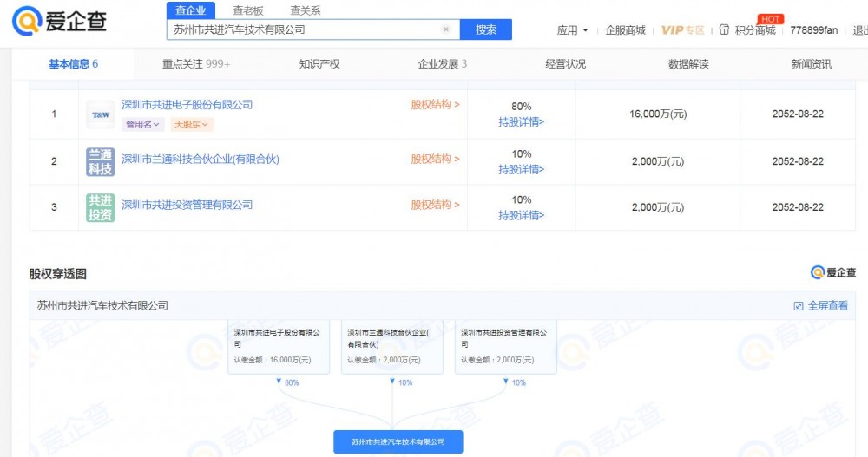868x457 pixels.
Task: Open 深圳市共进投资管理有限公司 link
Action: tap(187, 206)
